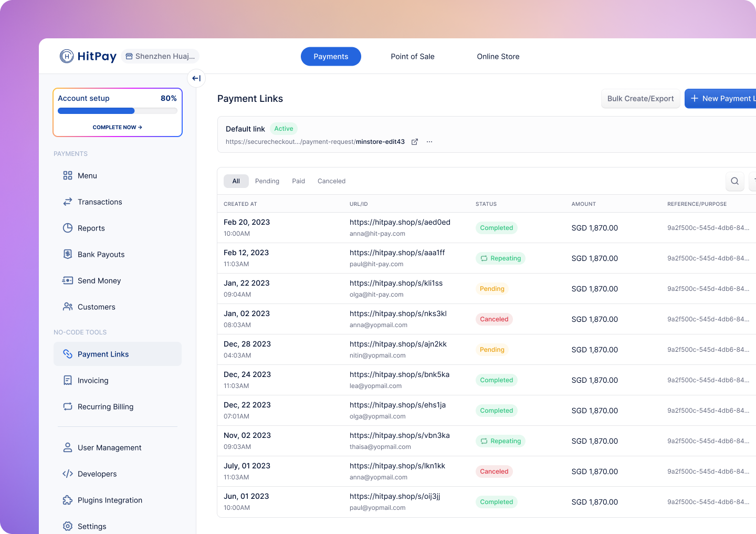Click Completed status in Feb 20, 2023 row
This screenshot has width=756, height=534.
tap(497, 228)
